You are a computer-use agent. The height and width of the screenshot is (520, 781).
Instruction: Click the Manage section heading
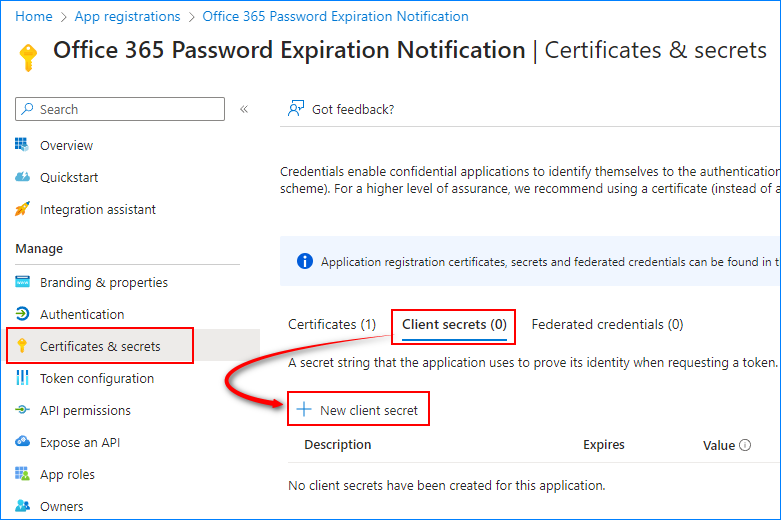coord(39,248)
